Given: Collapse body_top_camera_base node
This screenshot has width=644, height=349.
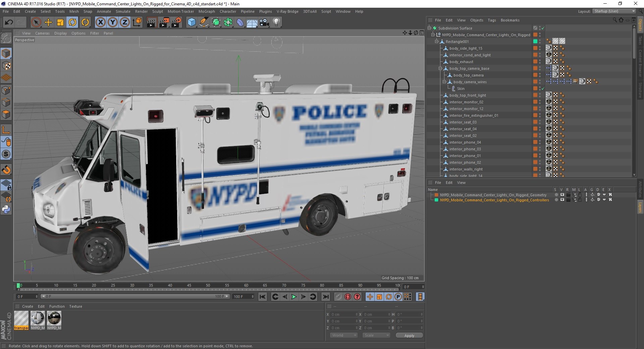Looking at the screenshot, I should pos(440,68).
